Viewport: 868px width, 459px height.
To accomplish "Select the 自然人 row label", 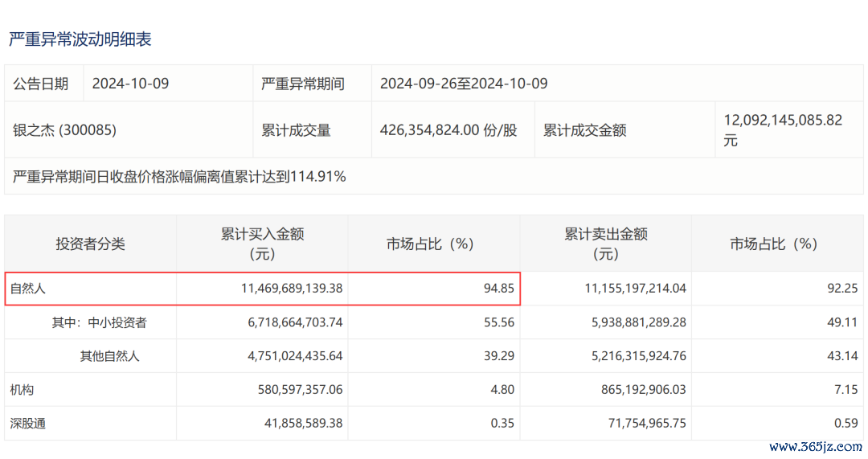I will tap(27, 289).
